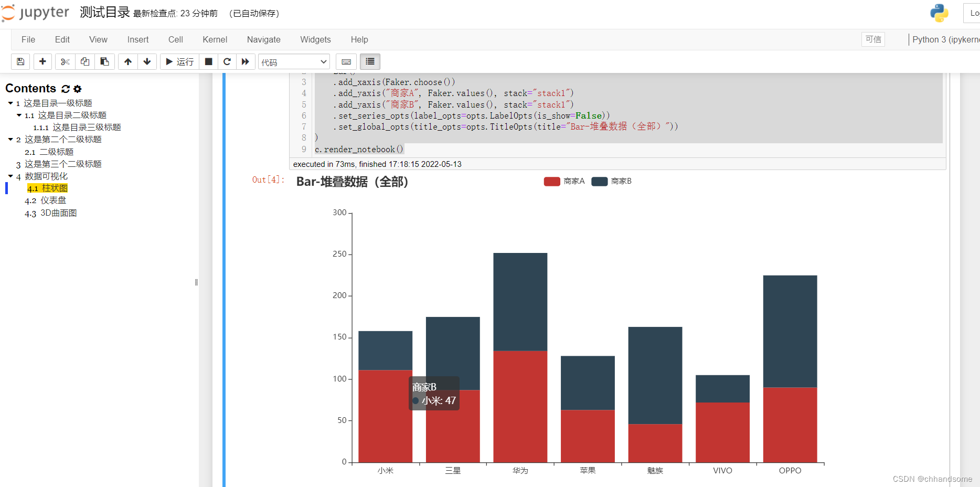The height and width of the screenshot is (487, 980).
Task: Click the 华为 商家A red bar segment
Action: (x=520, y=407)
